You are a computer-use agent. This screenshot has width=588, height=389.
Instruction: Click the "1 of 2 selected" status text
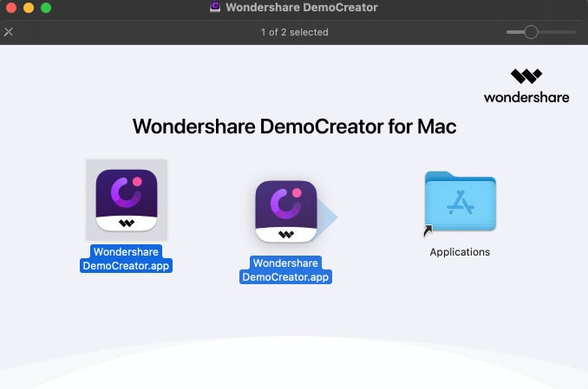click(x=294, y=32)
